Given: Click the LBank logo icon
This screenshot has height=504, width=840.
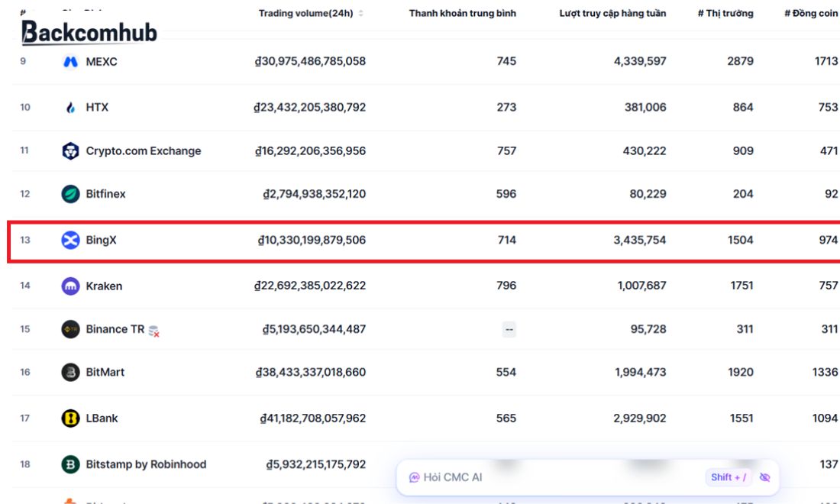Looking at the screenshot, I should pyautogui.click(x=70, y=418).
